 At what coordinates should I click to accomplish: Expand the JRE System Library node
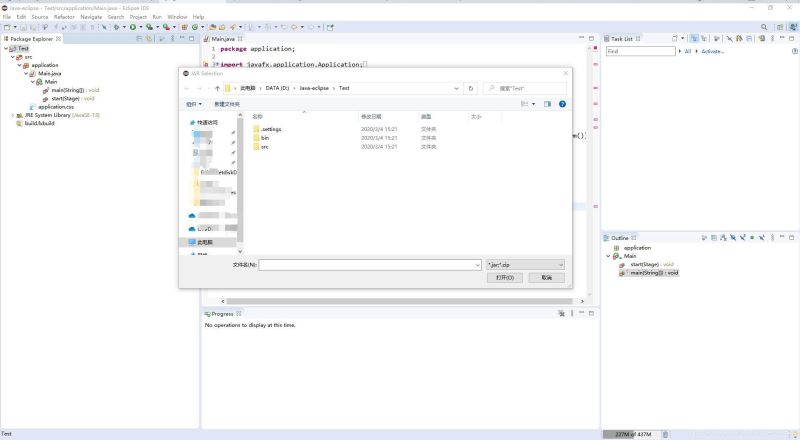coord(13,115)
